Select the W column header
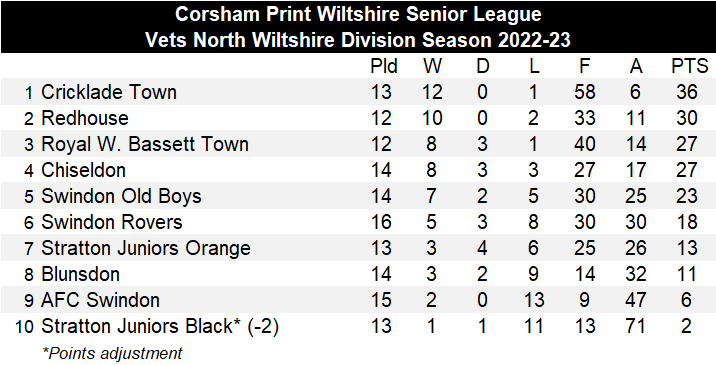 (x=432, y=67)
